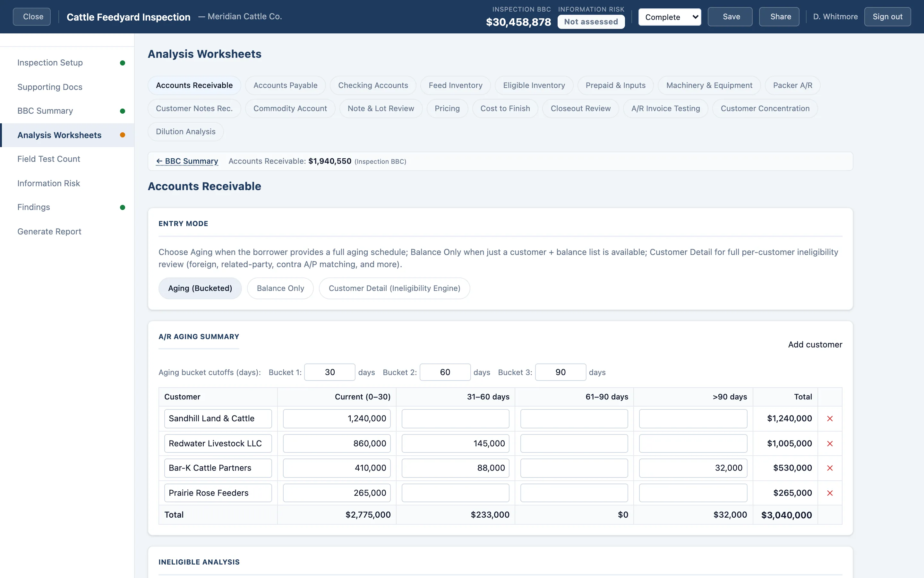Image resolution: width=924 pixels, height=578 pixels.
Task: Go to Generate Report page
Action: (x=67, y=231)
